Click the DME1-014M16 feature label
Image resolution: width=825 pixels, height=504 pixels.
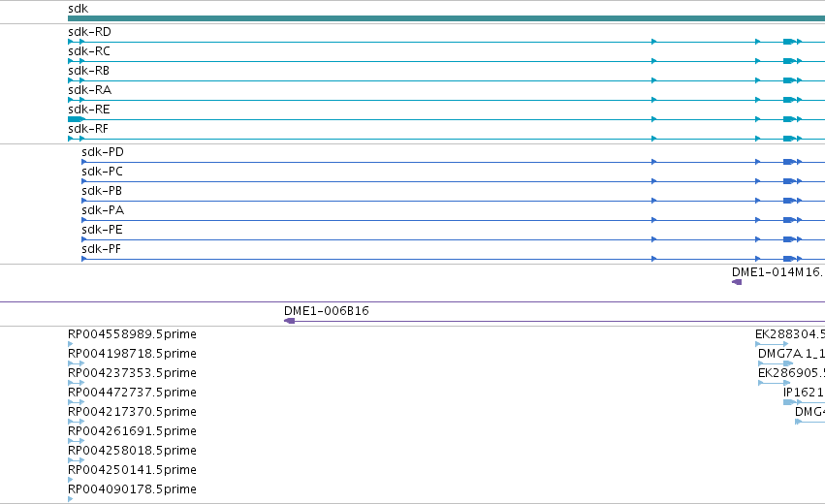[777, 272]
